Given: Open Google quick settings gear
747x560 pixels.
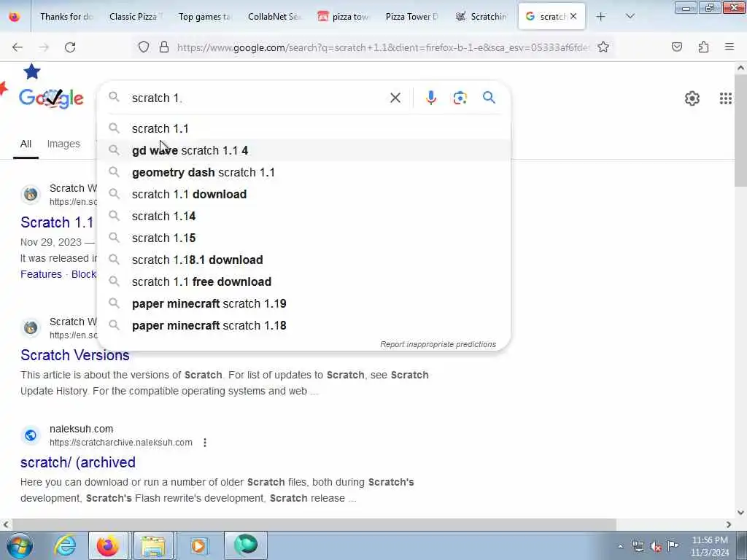Looking at the screenshot, I should click(692, 98).
